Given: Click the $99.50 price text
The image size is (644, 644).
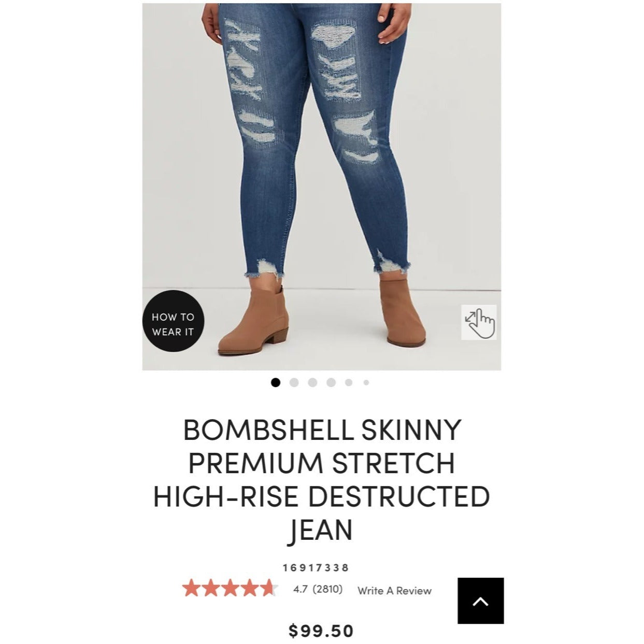Looking at the screenshot, I should [321, 631].
